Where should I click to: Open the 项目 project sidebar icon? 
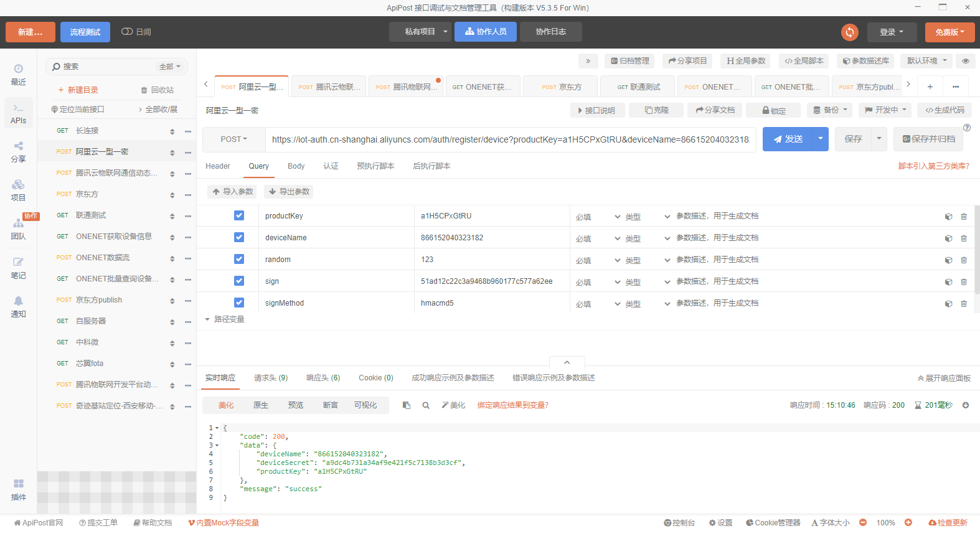pos(19,190)
